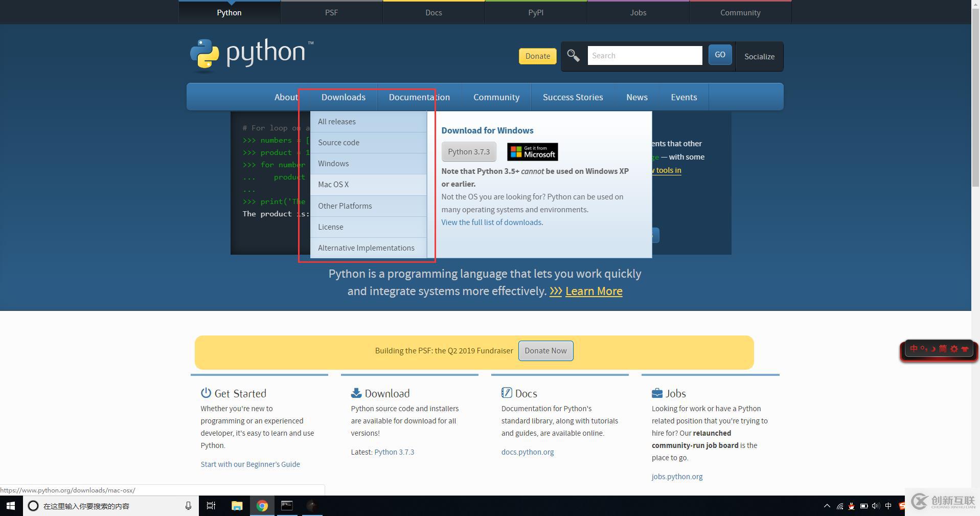Open the Learn More link
The width and height of the screenshot is (980, 516).
click(594, 291)
